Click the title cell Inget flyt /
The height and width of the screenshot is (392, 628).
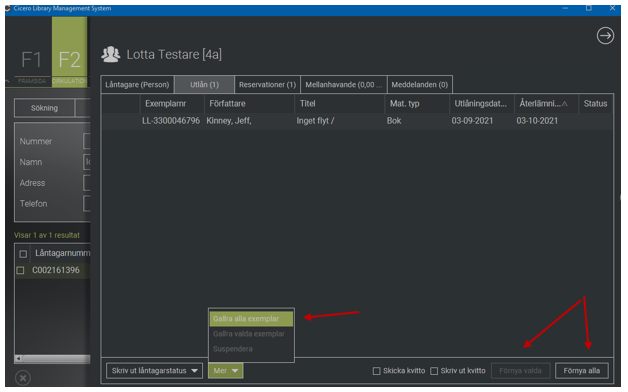315,121
